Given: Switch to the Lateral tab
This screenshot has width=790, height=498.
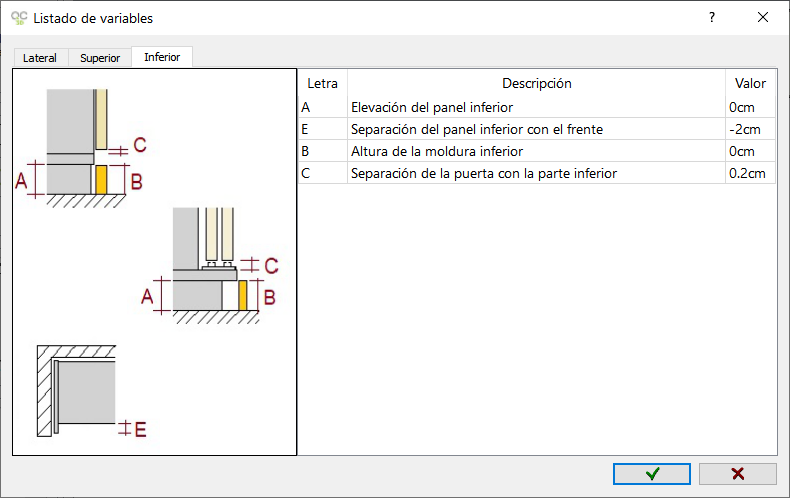Looking at the screenshot, I should point(40,57).
